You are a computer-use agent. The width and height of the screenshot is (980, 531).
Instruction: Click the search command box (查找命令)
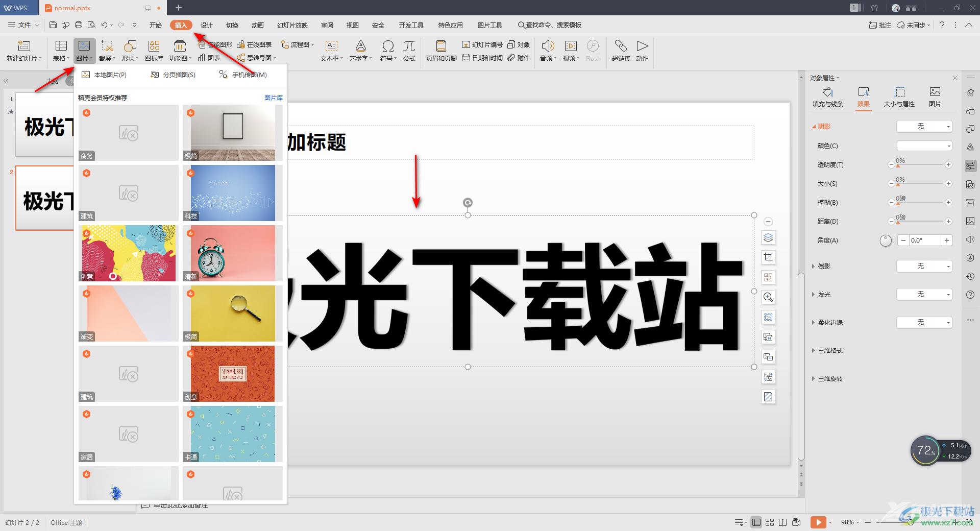(550, 25)
